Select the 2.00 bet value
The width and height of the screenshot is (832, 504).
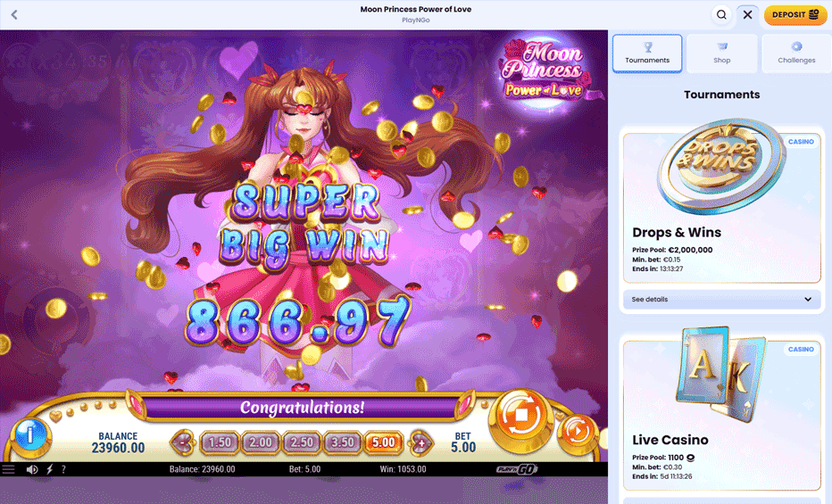(x=261, y=442)
